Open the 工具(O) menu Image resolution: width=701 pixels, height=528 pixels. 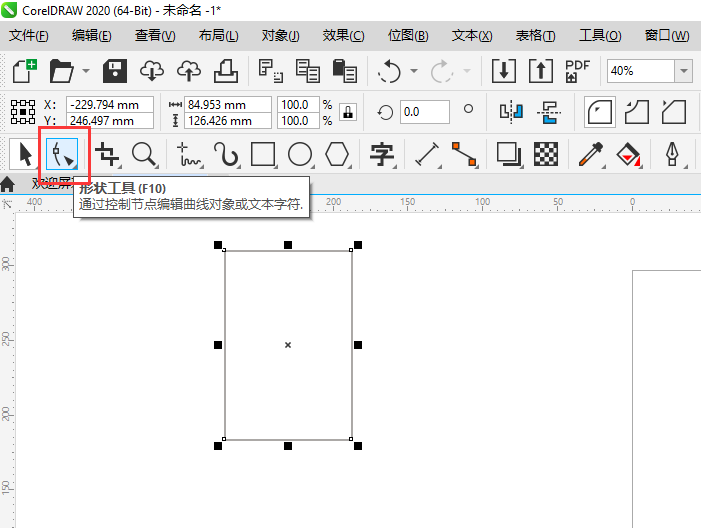[x=600, y=35]
